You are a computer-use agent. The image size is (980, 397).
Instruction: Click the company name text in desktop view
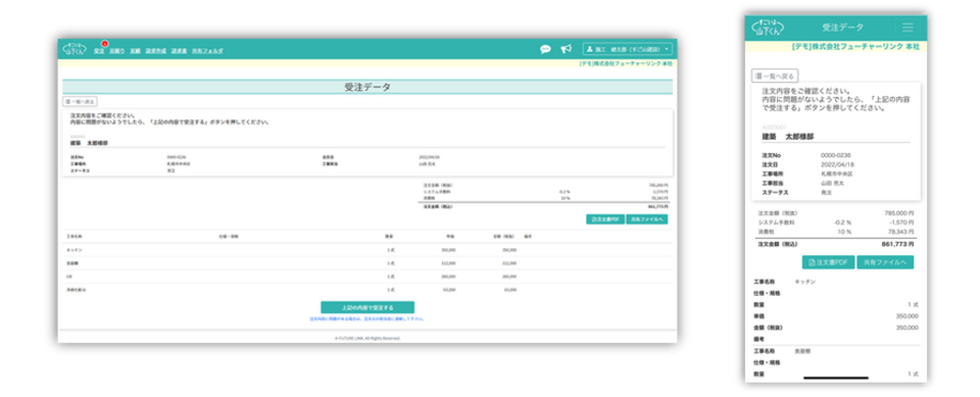pyautogui.click(x=626, y=64)
